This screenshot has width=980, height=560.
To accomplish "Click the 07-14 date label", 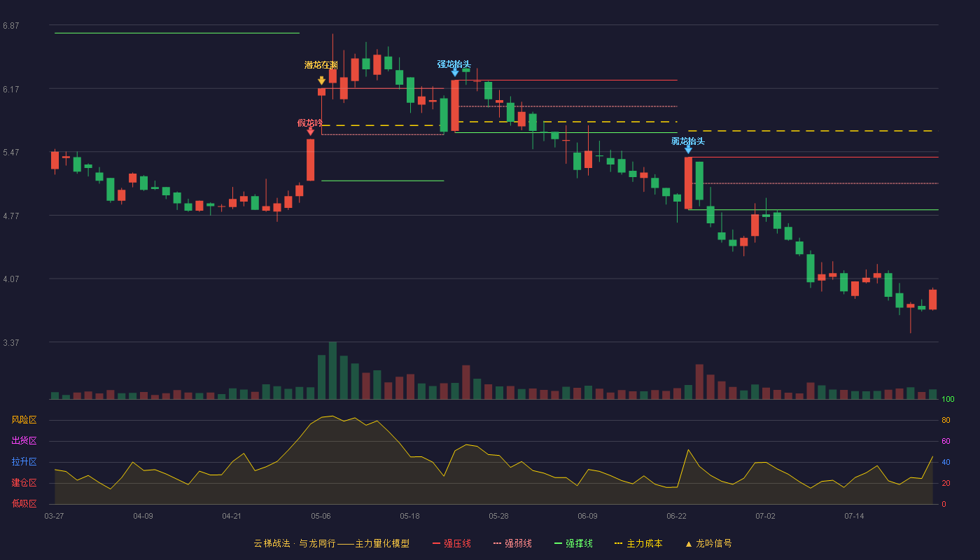I will point(854,516).
